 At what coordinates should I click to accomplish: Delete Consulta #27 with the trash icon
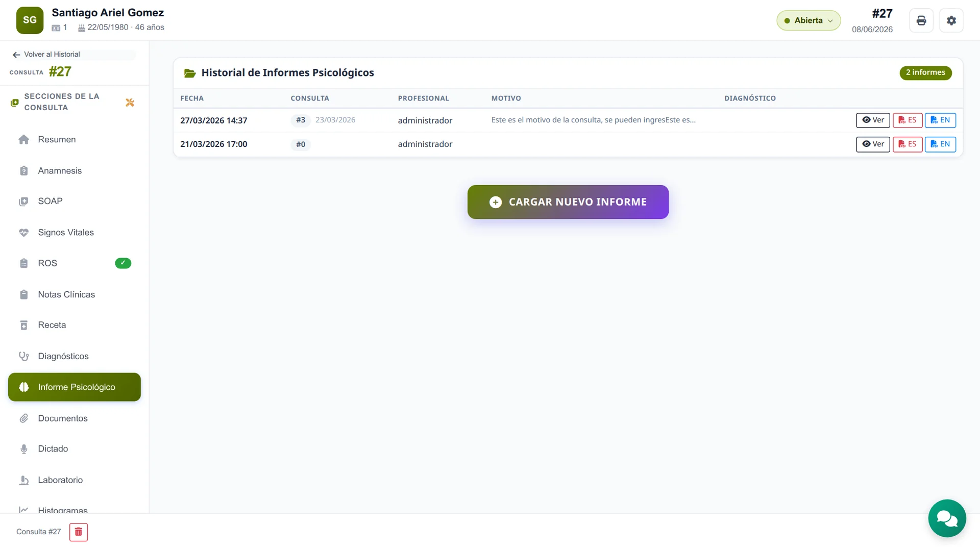point(79,532)
